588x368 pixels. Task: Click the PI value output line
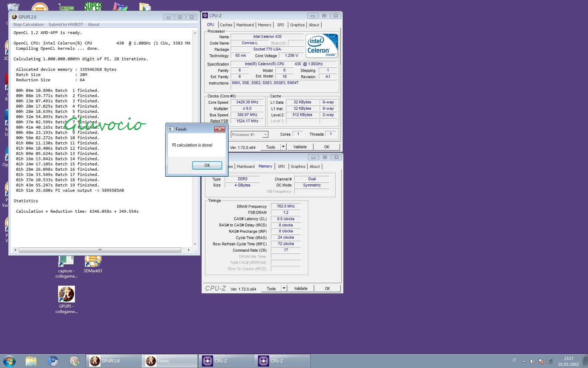[x=70, y=191]
